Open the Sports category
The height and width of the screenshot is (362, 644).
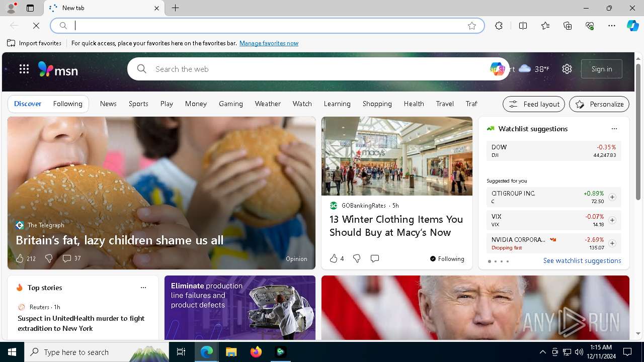138,104
